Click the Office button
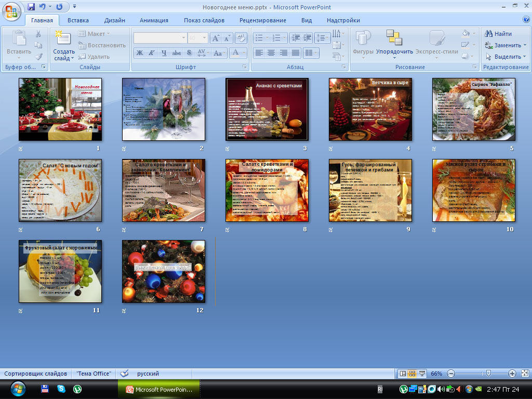 (11, 11)
